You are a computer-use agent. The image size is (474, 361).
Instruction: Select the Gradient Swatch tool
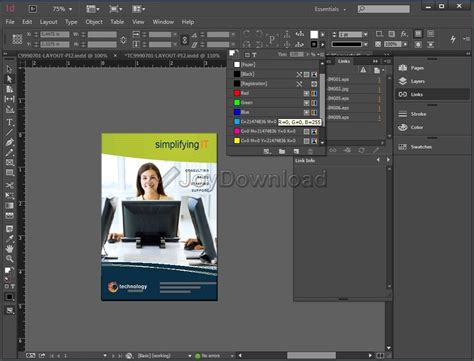pyautogui.click(x=9, y=206)
